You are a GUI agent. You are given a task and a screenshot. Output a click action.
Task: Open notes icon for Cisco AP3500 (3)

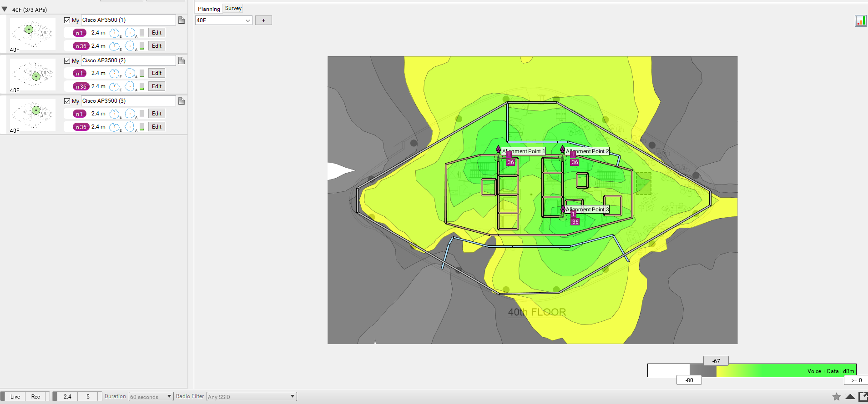[x=182, y=101]
